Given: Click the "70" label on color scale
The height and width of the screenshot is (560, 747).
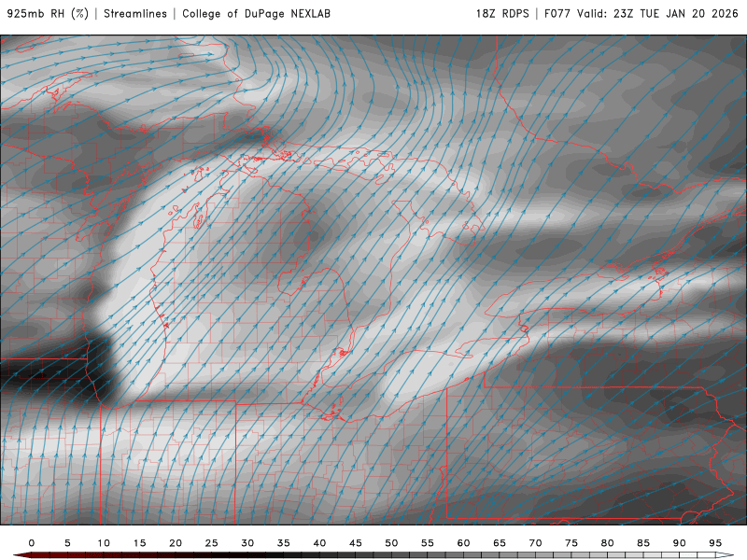Looking at the screenshot, I should [535, 543].
